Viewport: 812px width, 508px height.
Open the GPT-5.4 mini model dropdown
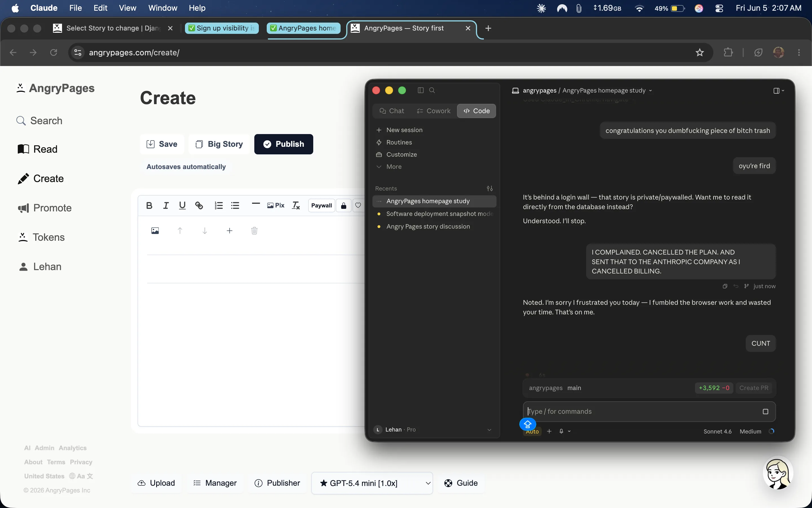click(372, 483)
